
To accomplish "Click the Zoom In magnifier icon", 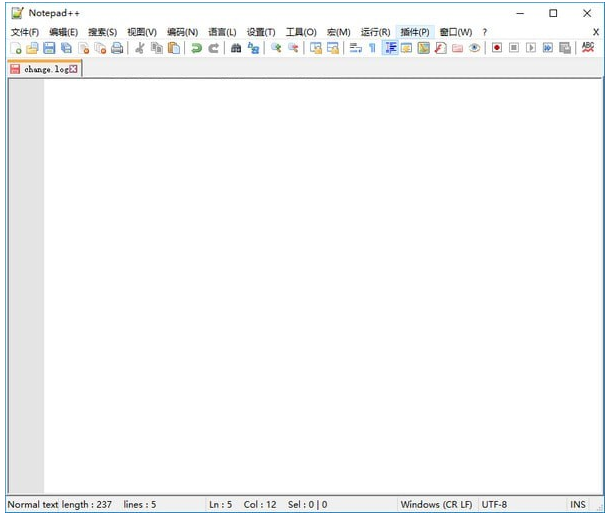I will click(x=276, y=48).
